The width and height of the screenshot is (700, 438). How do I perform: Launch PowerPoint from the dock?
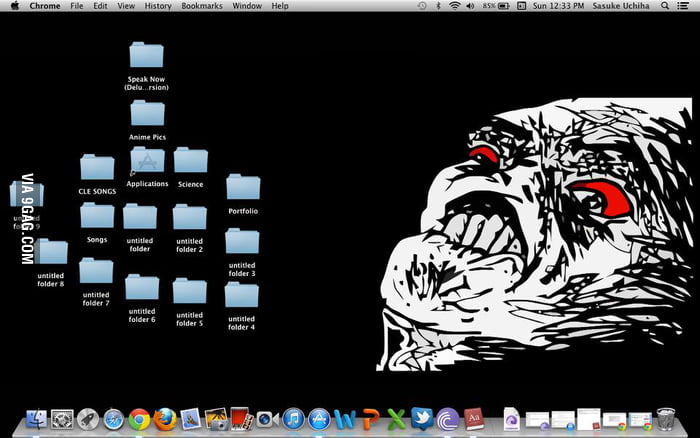click(371, 420)
